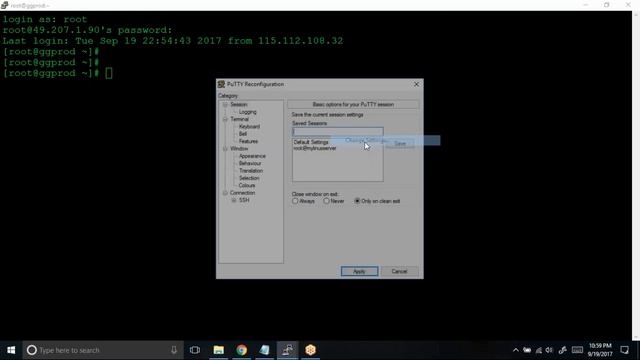The height and width of the screenshot is (360, 640).
Task: Open the network status tray icon
Action: 539,350
